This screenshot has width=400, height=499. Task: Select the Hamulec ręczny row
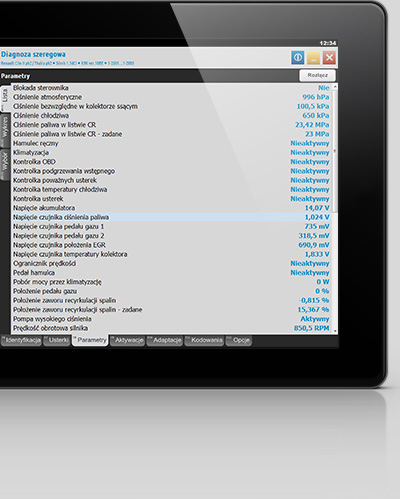172,143
